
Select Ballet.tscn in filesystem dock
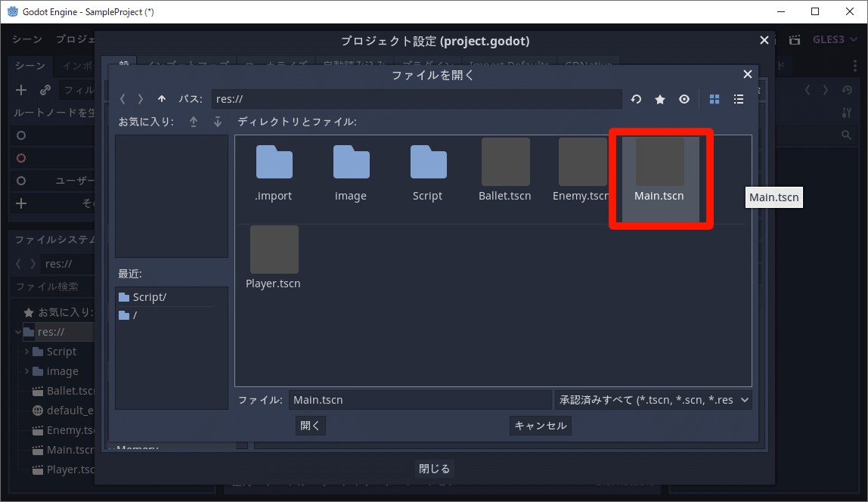(x=63, y=391)
